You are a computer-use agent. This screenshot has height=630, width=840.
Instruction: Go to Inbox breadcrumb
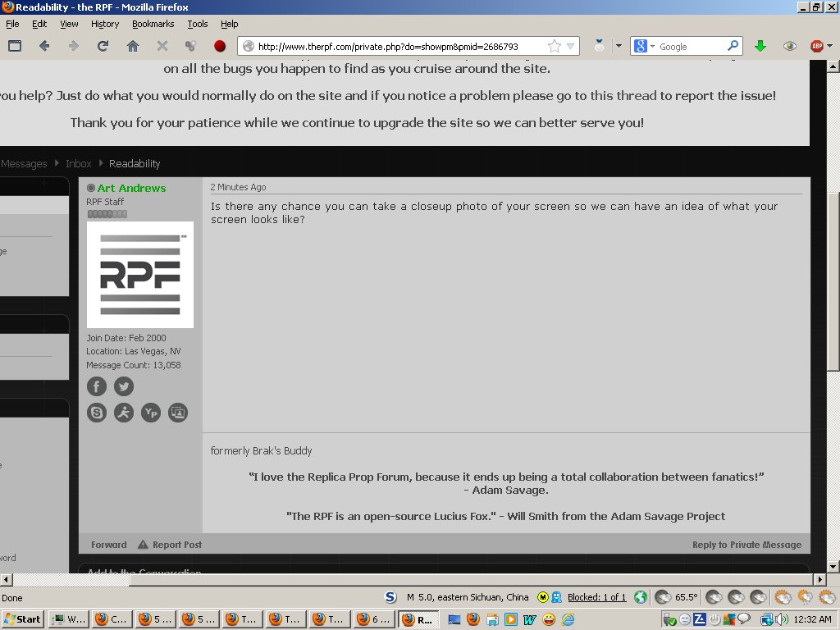pos(78,163)
